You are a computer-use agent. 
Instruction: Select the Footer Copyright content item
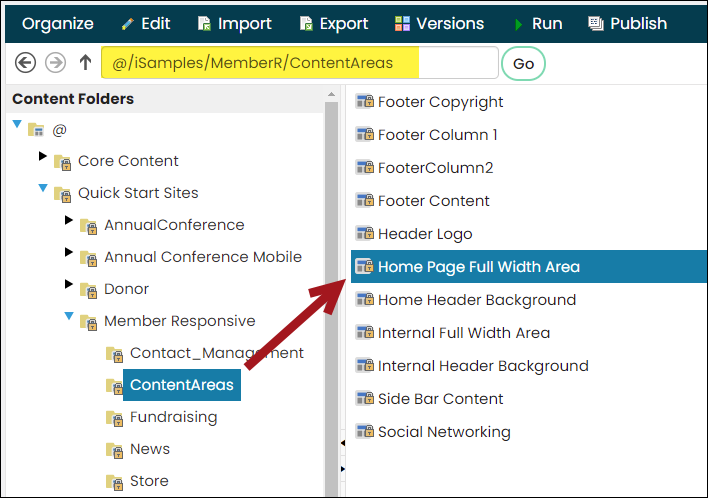pos(440,102)
